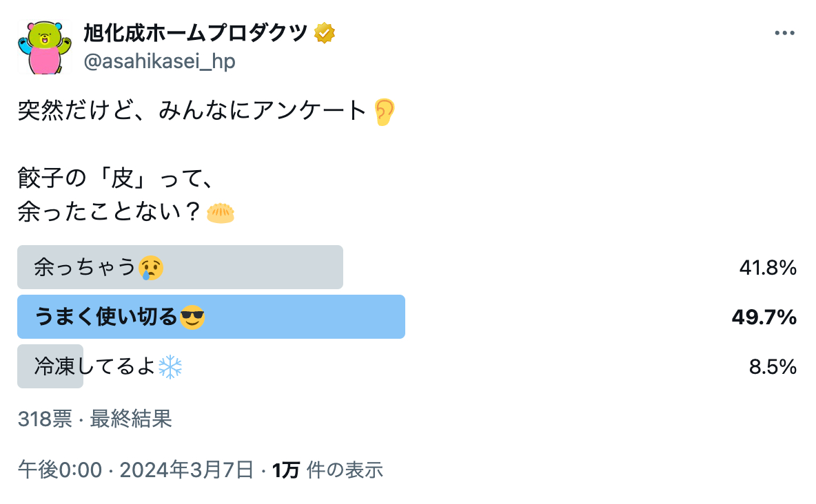This screenshot has width=816, height=504.
Task: Click the 8.5% poll result value
Action: (x=773, y=367)
